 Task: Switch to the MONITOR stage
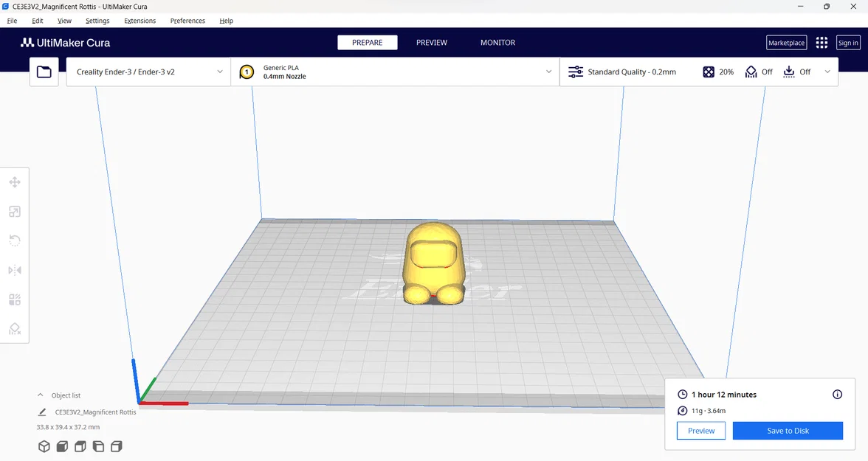tap(497, 43)
